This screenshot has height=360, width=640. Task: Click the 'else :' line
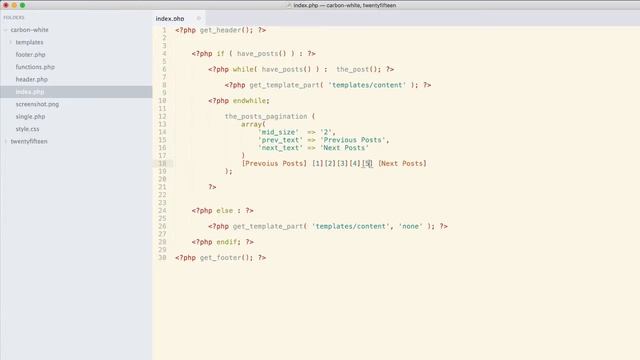(x=222, y=211)
